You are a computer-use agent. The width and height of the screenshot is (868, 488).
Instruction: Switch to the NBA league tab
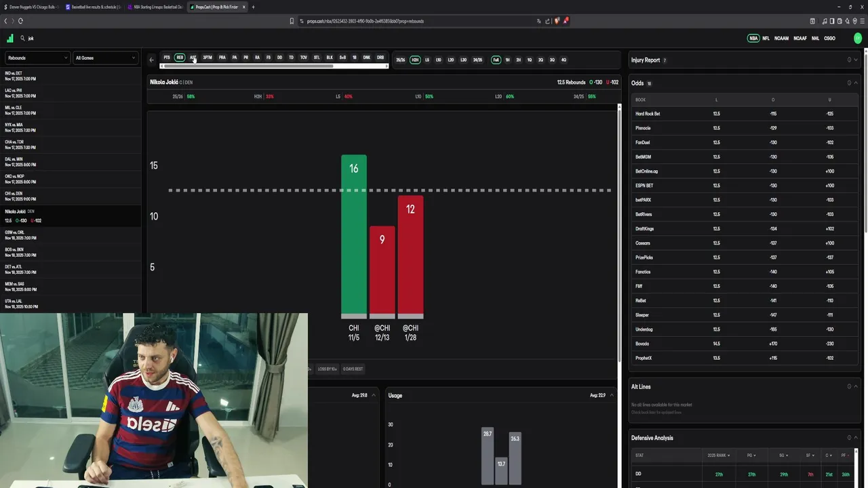pyautogui.click(x=753, y=39)
